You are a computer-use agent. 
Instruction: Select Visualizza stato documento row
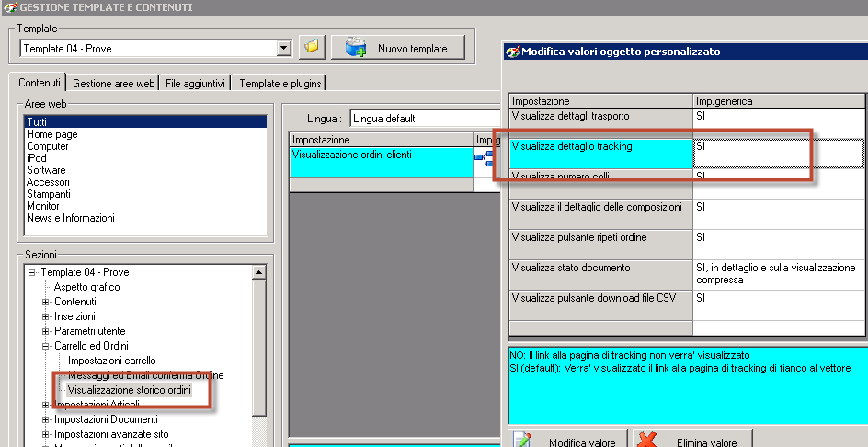click(x=600, y=275)
